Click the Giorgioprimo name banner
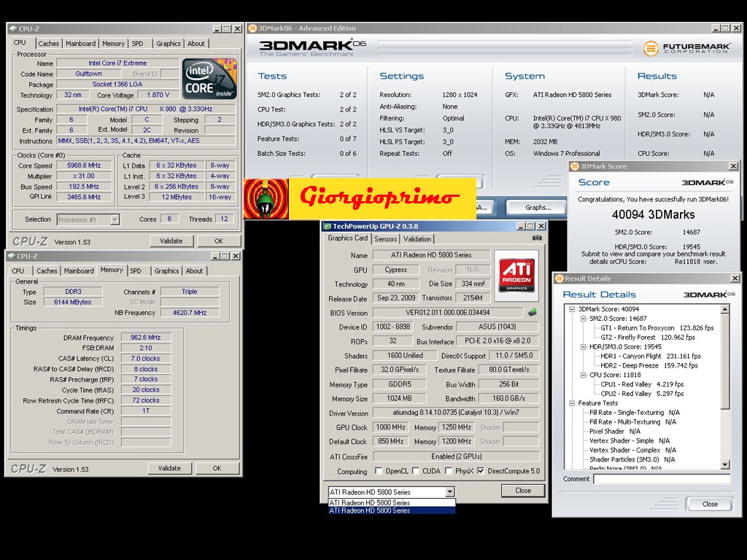The width and height of the screenshot is (747, 560). (382, 198)
